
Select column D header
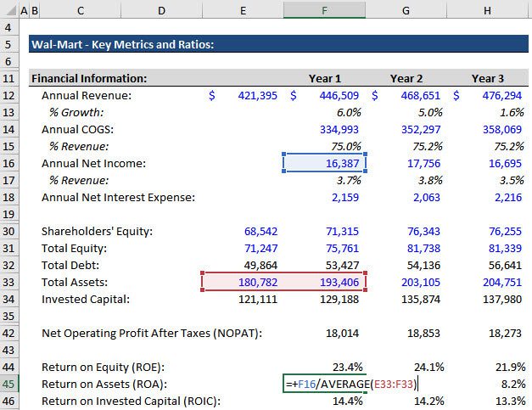[x=161, y=10]
